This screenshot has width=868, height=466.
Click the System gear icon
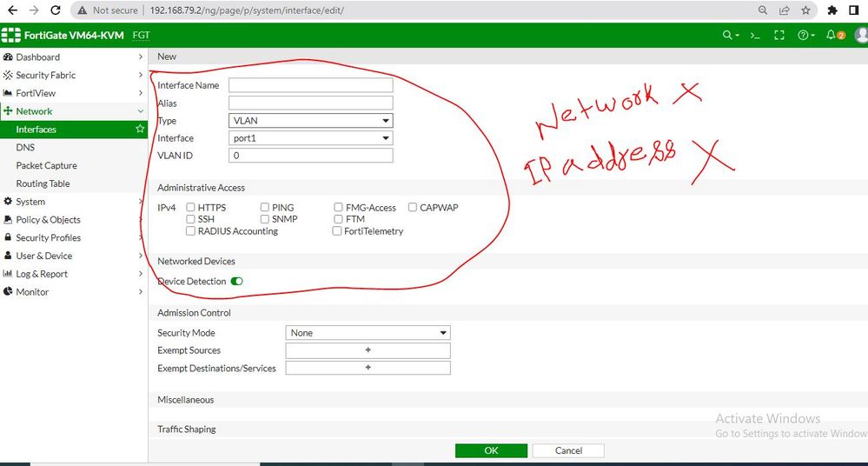(x=8, y=202)
